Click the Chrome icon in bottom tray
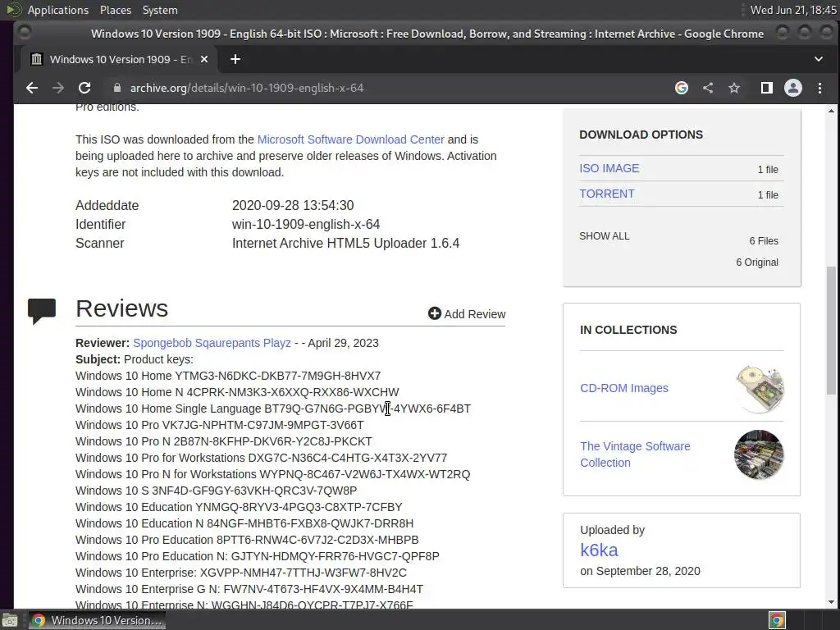 coord(778,620)
